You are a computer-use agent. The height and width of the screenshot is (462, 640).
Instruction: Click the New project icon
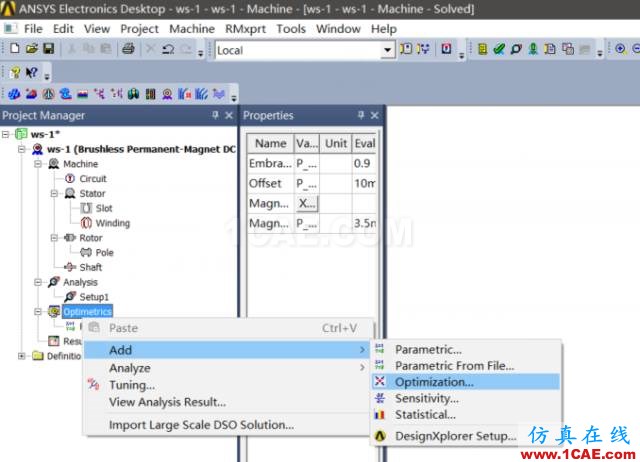coord(15,49)
